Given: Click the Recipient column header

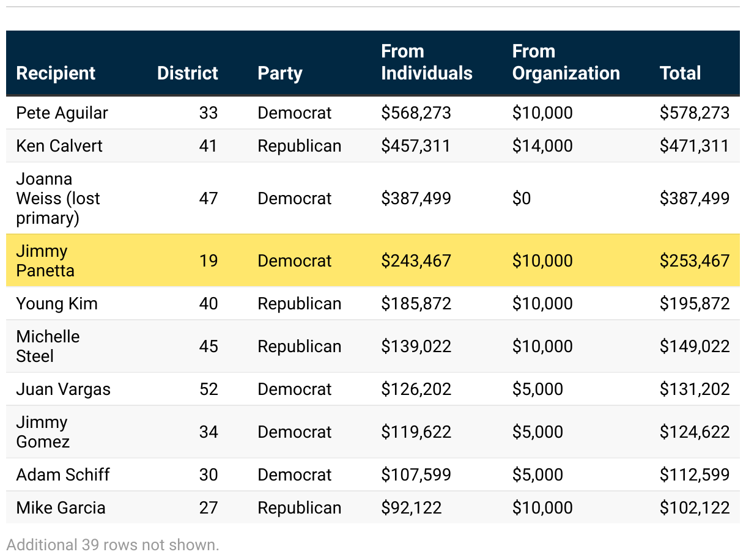Looking at the screenshot, I should click(x=56, y=73).
